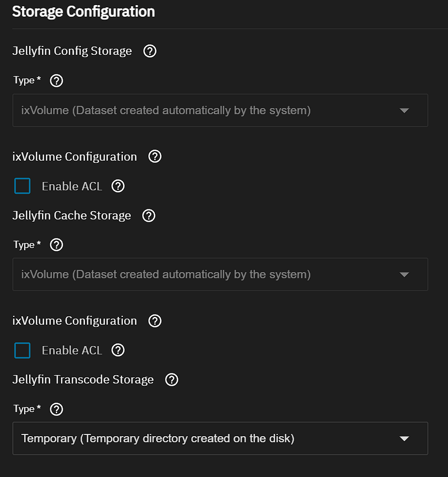Viewport: 448px width, 477px height.
Task: Click the arrow on Transcode Type dropdown
Action: (405, 438)
